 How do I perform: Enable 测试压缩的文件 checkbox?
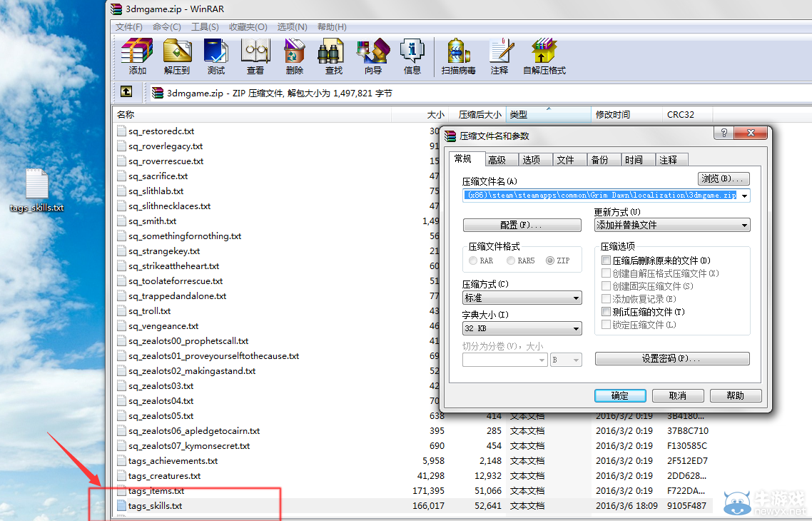pyautogui.click(x=606, y=312)
